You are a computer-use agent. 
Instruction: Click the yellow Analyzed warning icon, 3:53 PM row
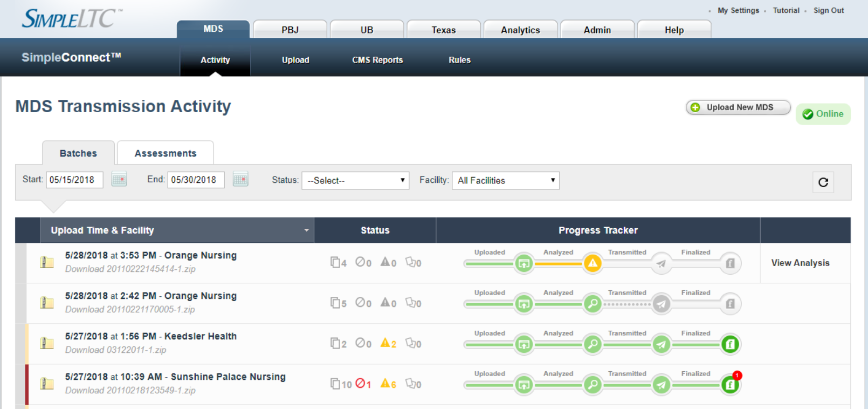593,263
